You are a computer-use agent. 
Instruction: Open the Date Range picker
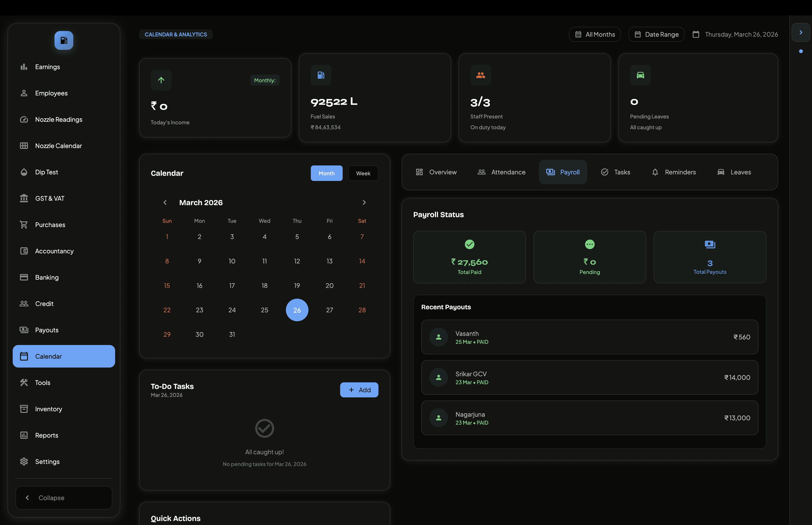656,35
